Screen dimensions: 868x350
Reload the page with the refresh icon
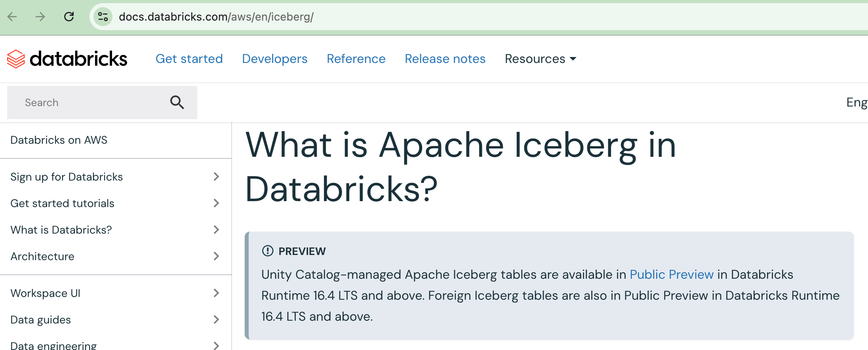69,17
